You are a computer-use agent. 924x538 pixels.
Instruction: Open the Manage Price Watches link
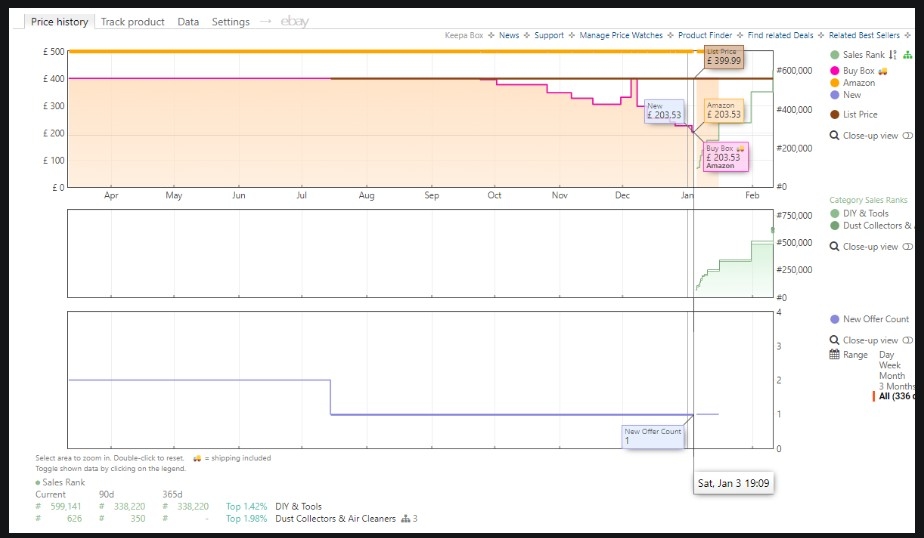point(620,35)
